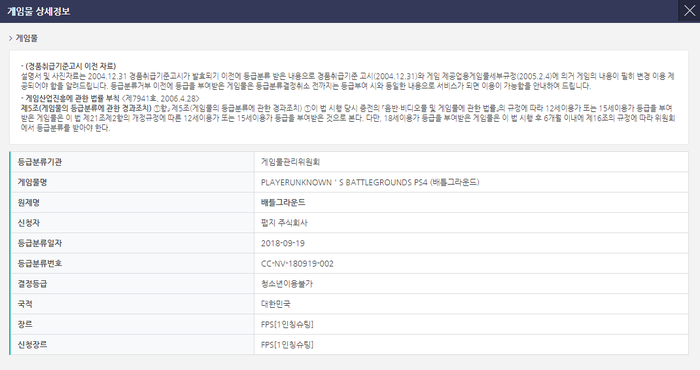Click the 장르 row label
This screenshot has height=370, width=700.
(25, 324)
